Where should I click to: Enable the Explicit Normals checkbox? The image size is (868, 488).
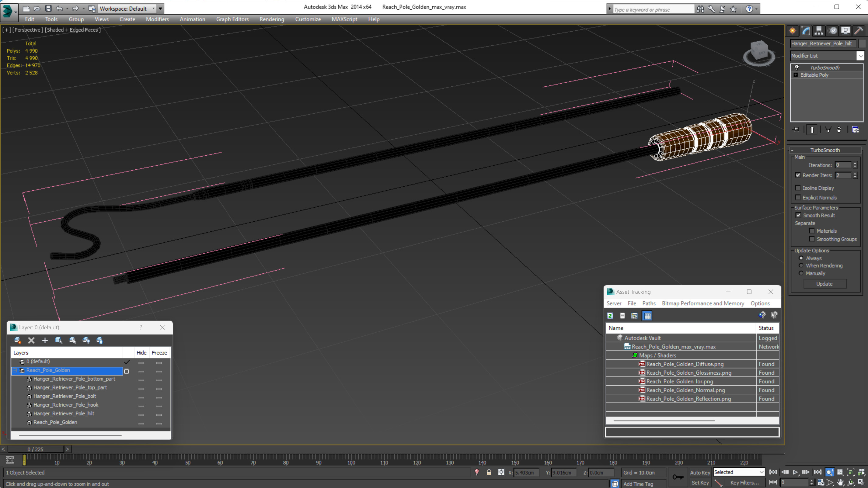click(x=798, y=197)
